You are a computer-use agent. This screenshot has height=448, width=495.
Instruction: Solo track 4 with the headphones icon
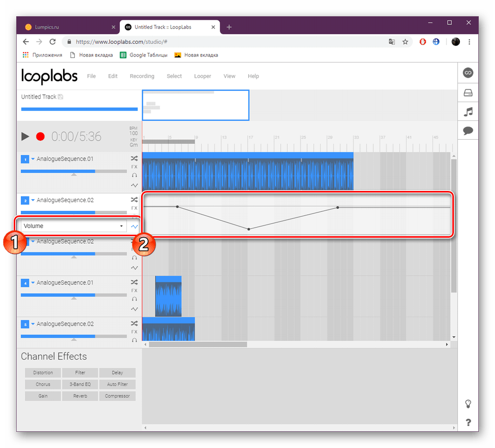pos(134,299)
